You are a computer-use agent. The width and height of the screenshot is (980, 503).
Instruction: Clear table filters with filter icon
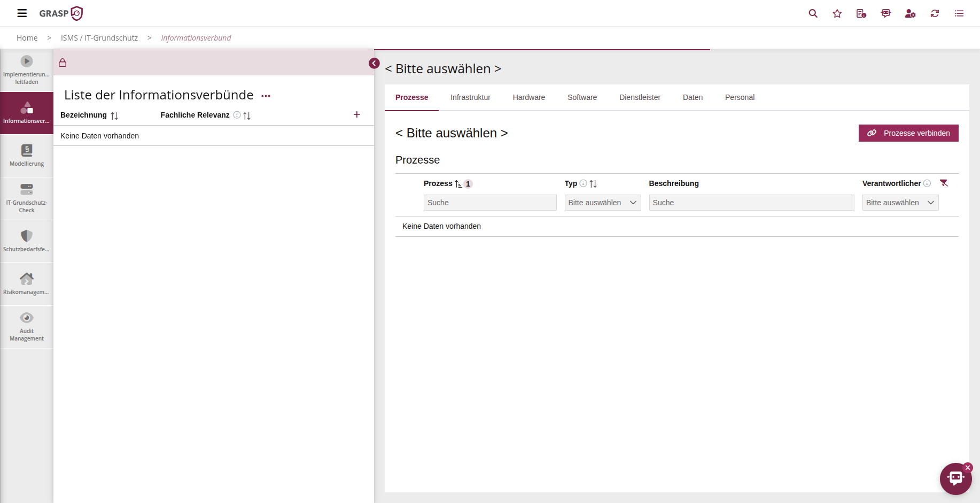coord(944,183)
